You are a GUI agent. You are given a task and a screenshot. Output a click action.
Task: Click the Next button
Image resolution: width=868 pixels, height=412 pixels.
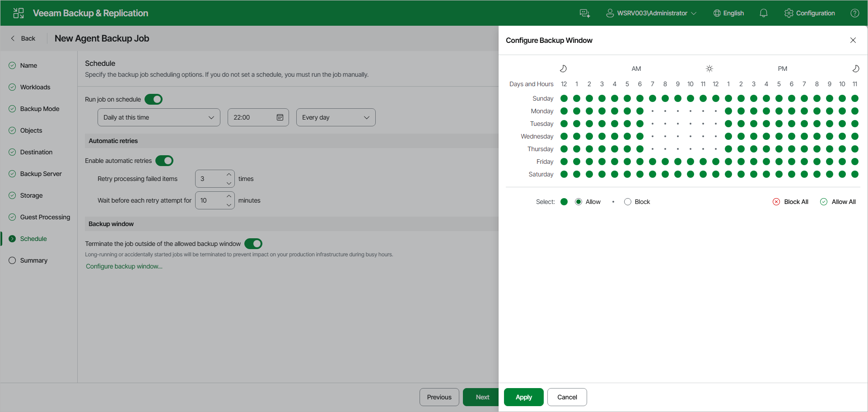pos(481,397)
